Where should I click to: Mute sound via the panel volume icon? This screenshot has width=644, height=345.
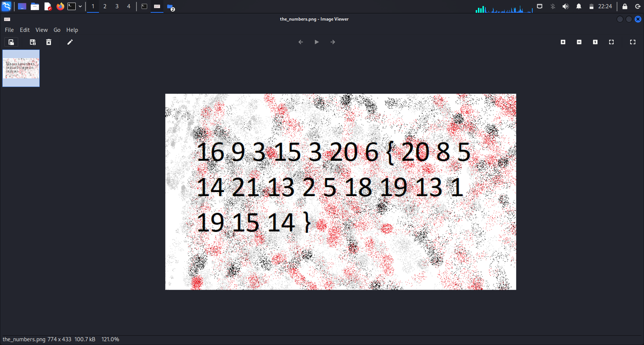point(566,6)
